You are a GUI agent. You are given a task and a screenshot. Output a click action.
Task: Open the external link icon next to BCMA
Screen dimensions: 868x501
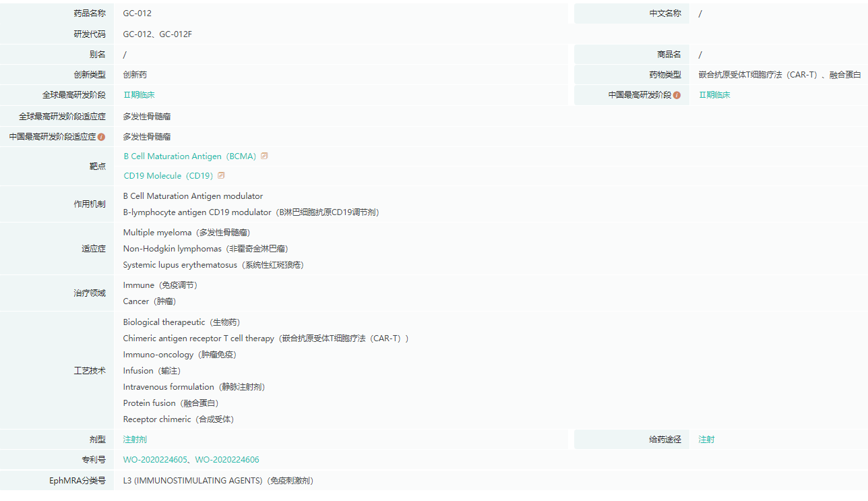(264, 156)
